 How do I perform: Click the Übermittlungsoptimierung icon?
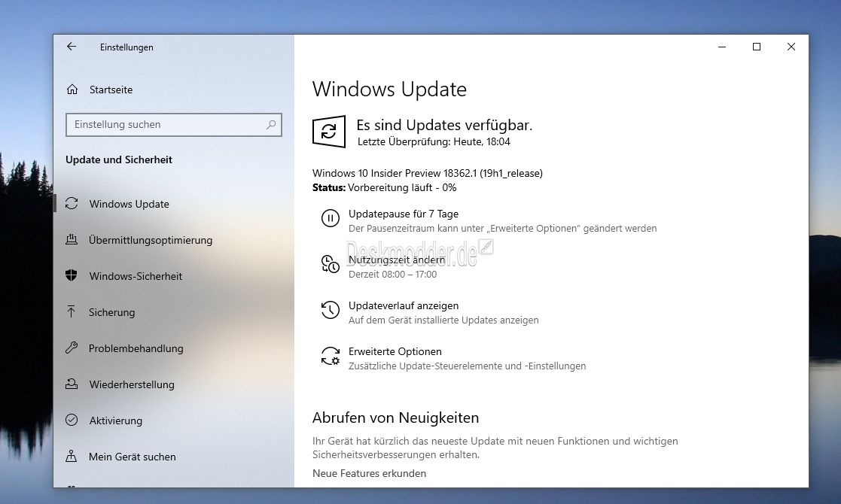(72, 239)
